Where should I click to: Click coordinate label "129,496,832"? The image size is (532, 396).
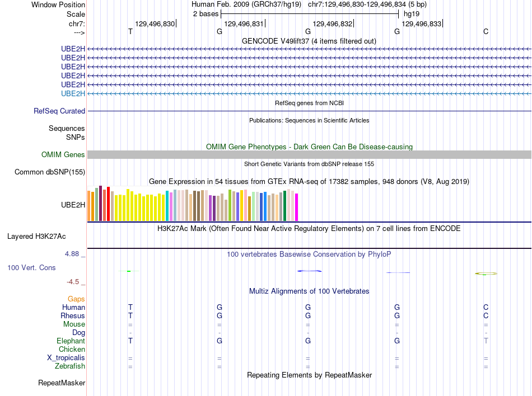(x=333, y=23)
